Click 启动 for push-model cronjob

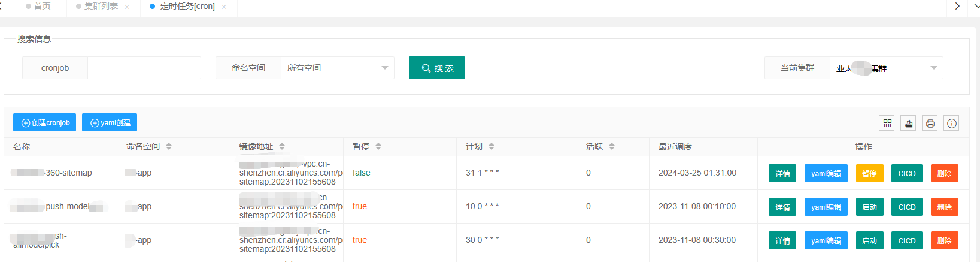tap(870, 207)
